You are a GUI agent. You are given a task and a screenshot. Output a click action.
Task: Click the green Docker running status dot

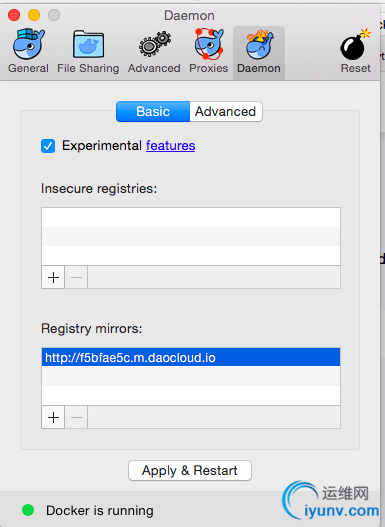click(x=28, y=510)
